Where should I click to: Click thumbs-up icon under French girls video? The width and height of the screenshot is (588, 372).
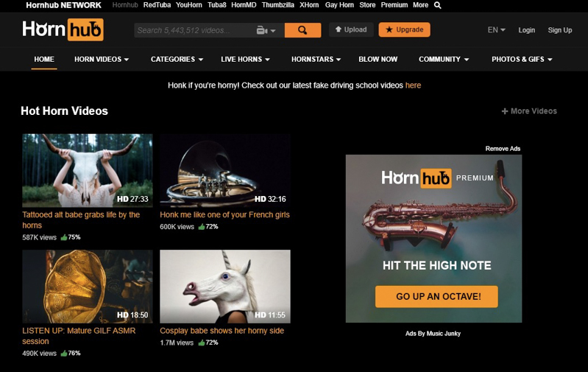(202, 227)
